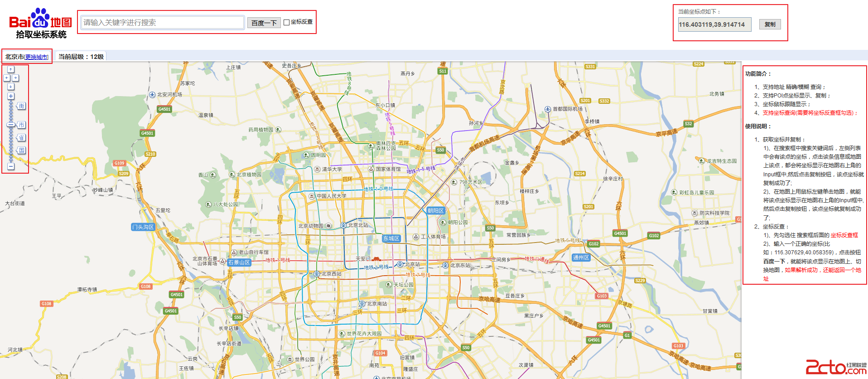Focus the keyword search input field

[163, 22]
